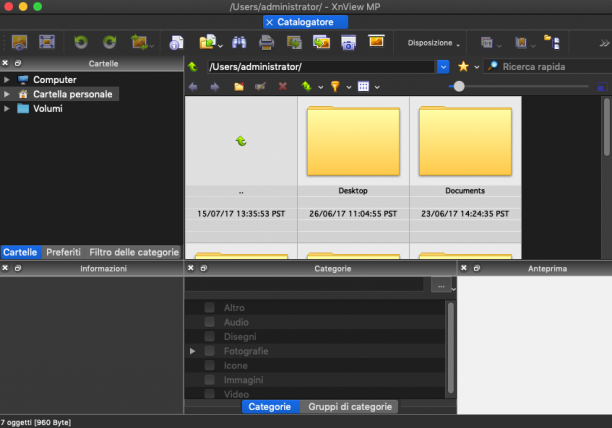Image resolution: width=612 pixels, height=428 pixels.
Task: Show more toolbar items chevron
Action: (x=604, y=43)
